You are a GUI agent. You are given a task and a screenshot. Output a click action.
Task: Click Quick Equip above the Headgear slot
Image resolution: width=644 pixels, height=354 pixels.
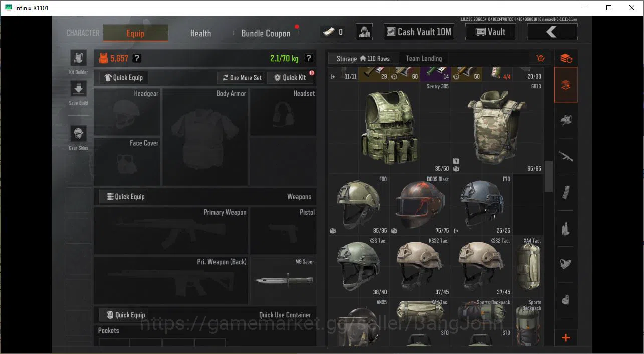tap(124, 78)
